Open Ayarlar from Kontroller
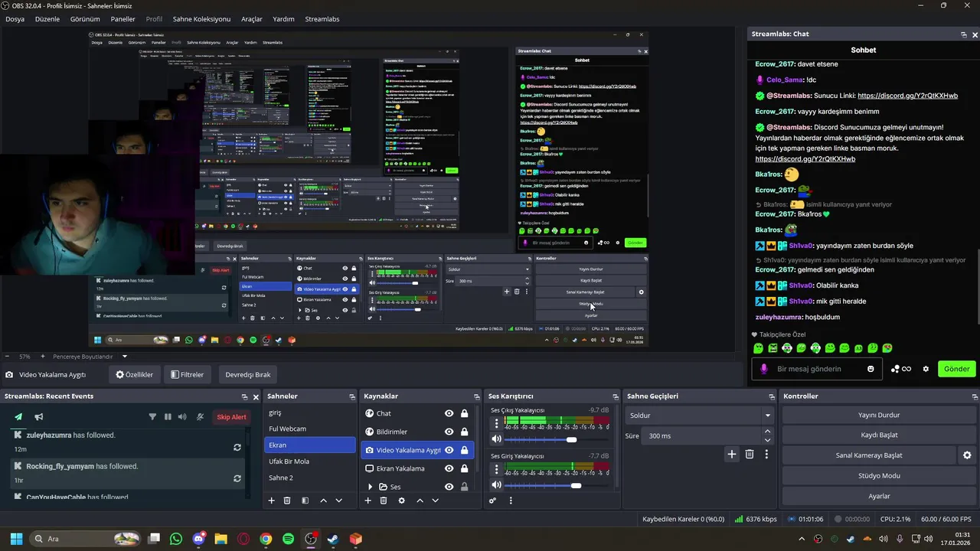The image size is (980, 551). [x=879, y=496]
